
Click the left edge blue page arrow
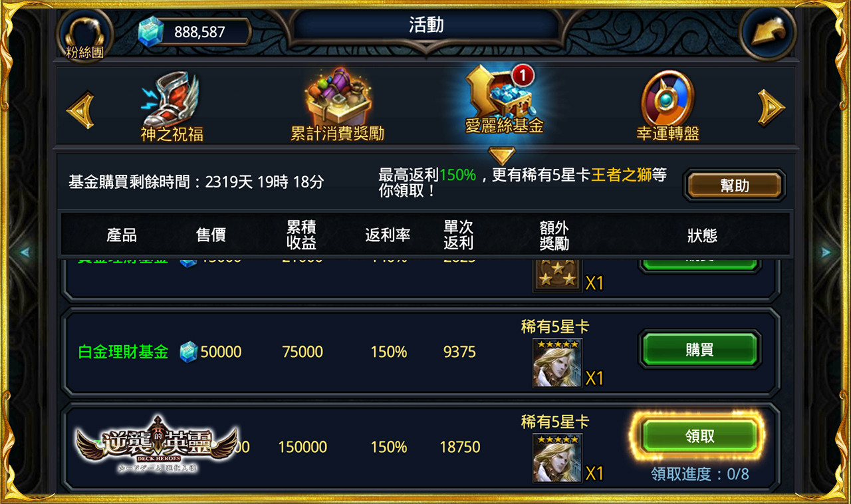(x=25, y=252)
